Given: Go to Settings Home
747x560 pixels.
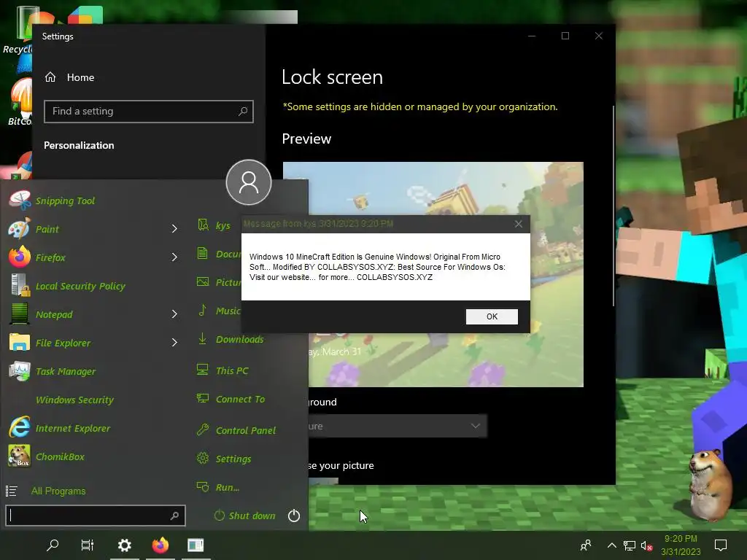Looking at the screenshot, I should click(x=69, y=77).
